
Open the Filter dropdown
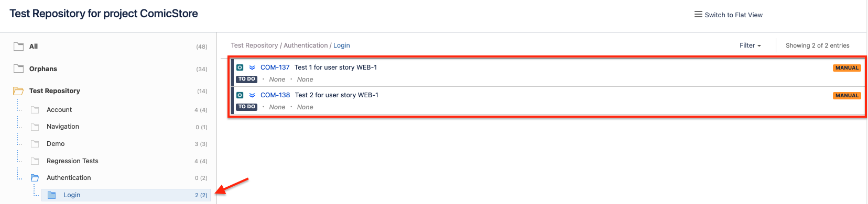click(750, 46)
